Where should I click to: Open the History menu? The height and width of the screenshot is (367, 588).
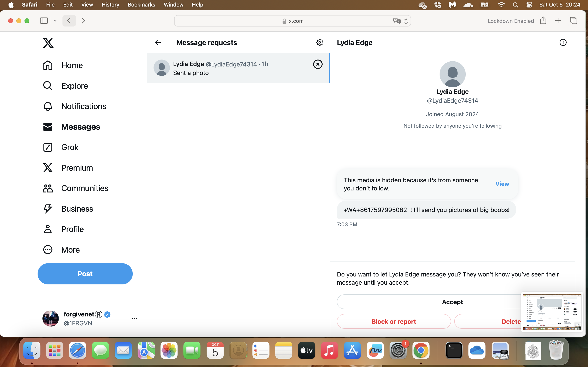110,5
